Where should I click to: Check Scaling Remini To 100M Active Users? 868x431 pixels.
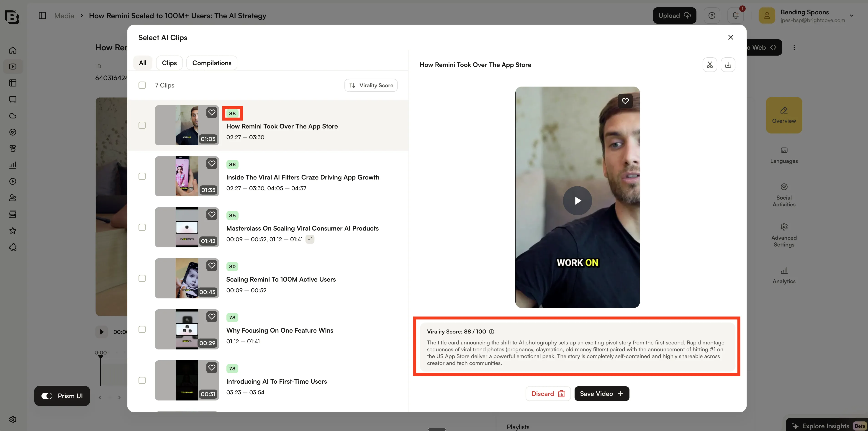pos(142,278)
